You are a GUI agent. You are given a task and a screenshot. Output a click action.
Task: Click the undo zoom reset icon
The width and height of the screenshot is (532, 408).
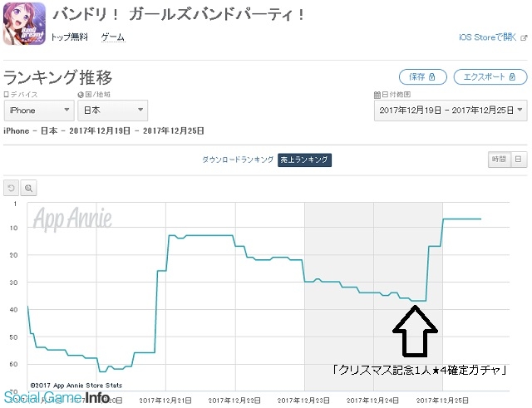point(12,189)
